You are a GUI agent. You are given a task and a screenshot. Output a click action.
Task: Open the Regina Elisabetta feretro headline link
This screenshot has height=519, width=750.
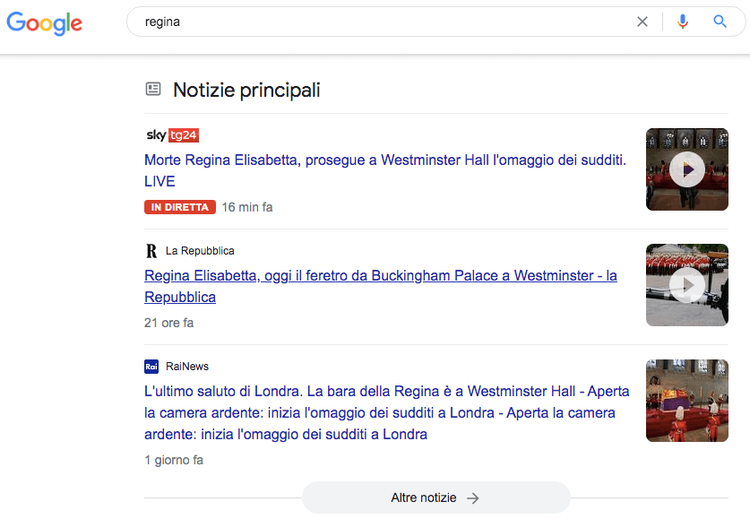point(381,286)
